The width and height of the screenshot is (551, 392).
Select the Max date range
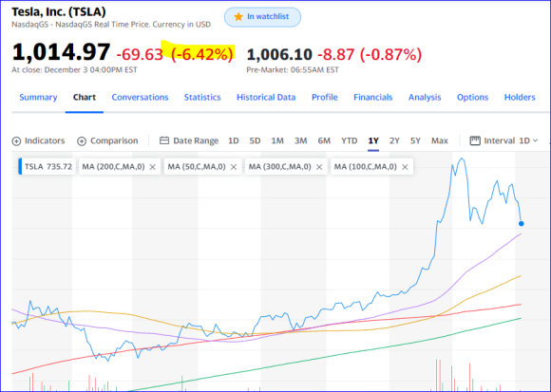tap(440, 140)
